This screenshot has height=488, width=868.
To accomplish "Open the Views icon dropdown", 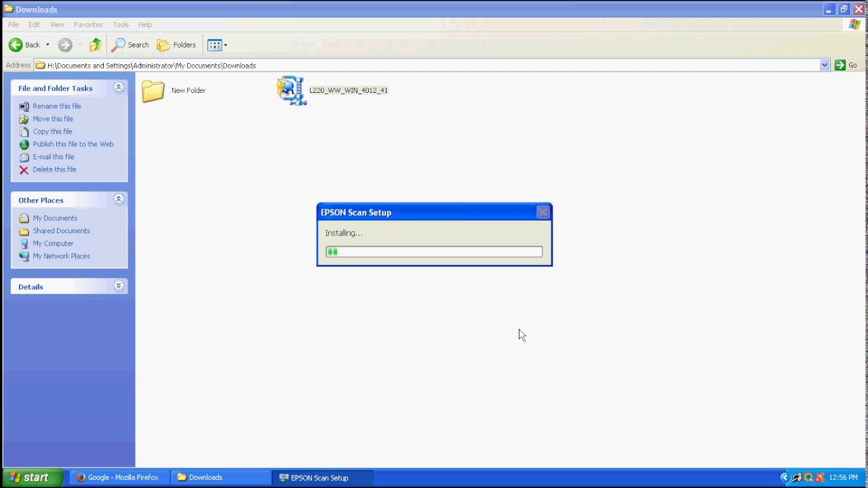I will (x=217, y=45).
